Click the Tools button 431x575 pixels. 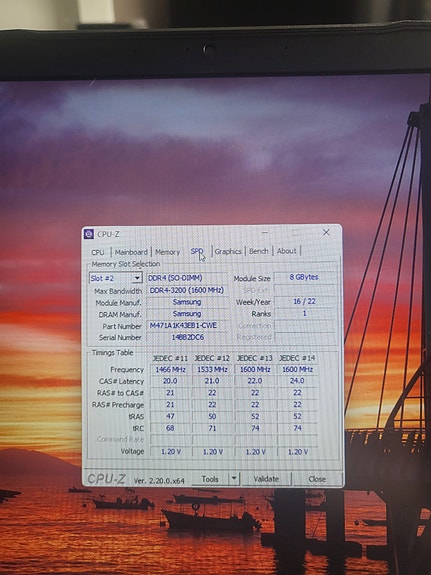tap(210, 479)
